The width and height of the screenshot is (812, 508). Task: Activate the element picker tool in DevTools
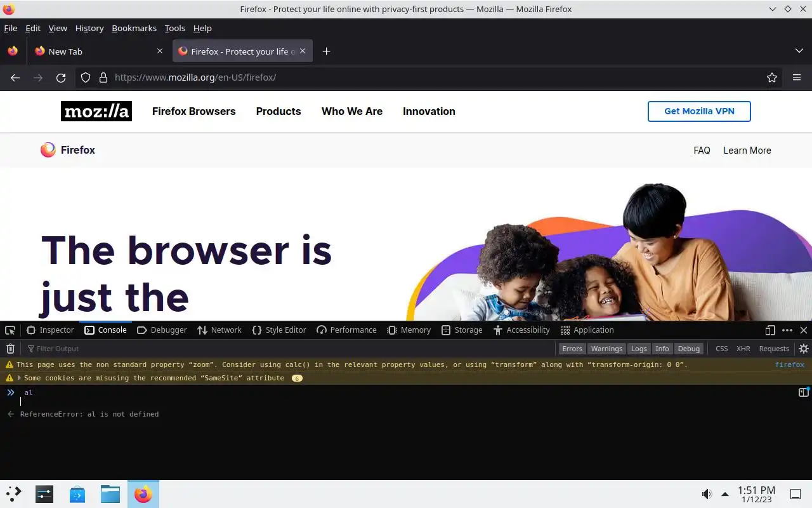(10, 330)
